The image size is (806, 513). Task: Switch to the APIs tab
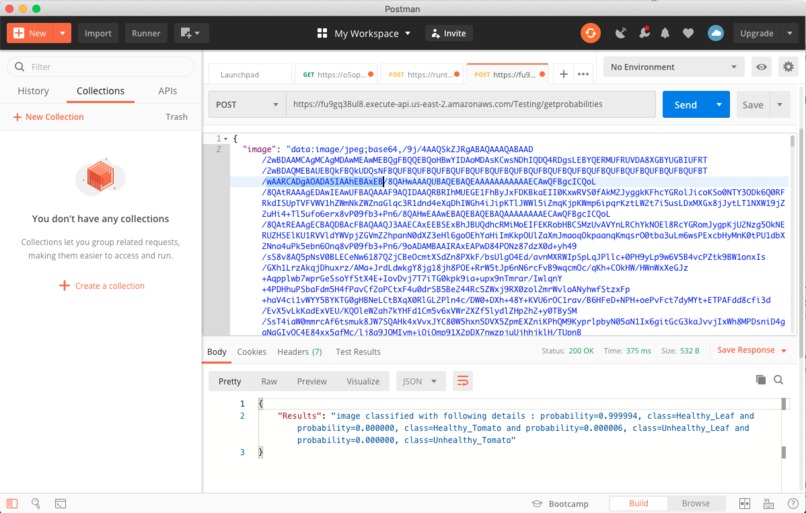[168, 91]
